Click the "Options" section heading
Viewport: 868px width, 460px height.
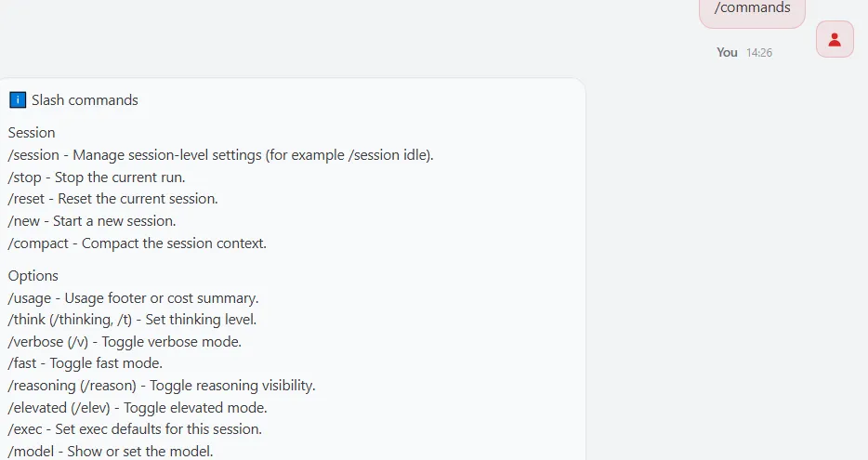tap(33, 275)
